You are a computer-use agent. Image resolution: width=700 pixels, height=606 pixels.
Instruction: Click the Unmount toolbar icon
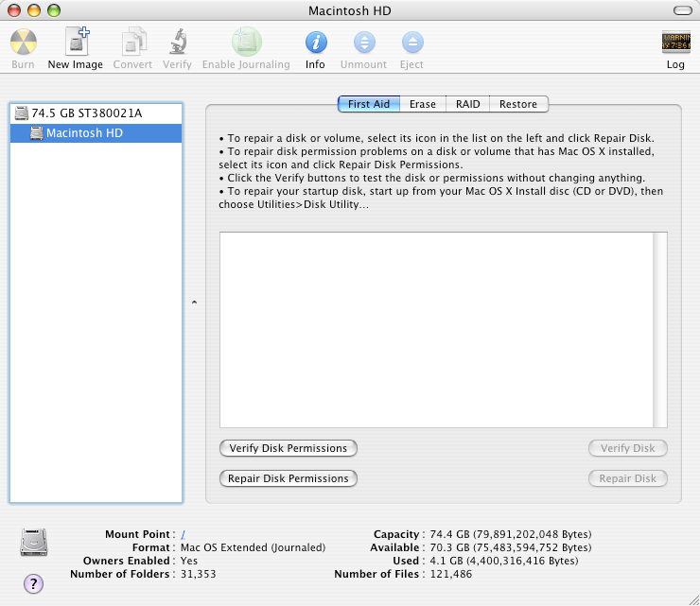coord(364,43)
